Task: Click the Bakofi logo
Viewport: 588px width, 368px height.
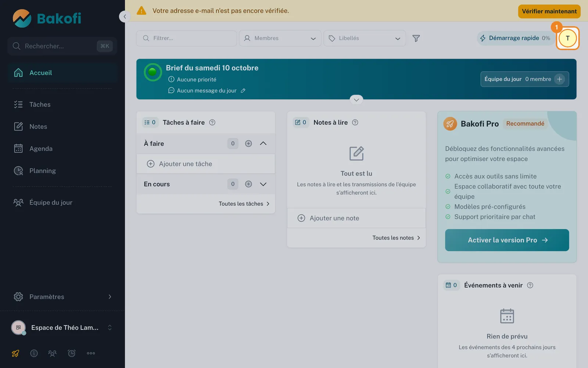Action: tap(47, 18)
